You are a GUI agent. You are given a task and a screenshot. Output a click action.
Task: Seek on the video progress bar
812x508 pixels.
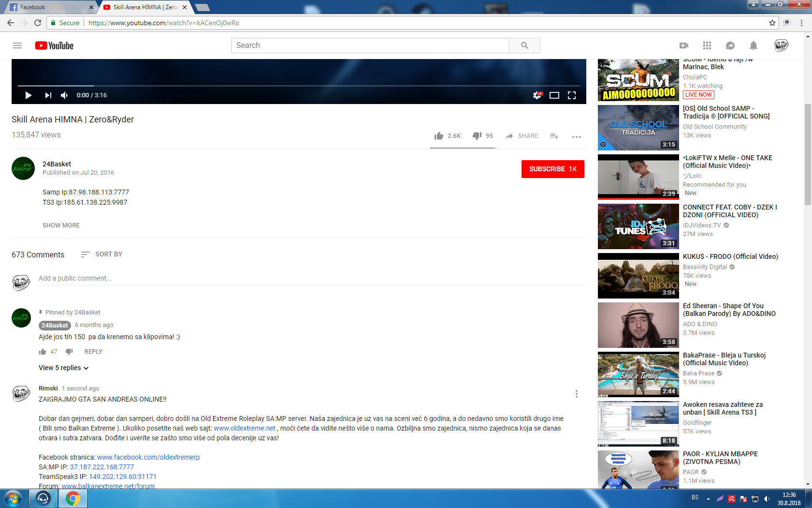(299, 86)
